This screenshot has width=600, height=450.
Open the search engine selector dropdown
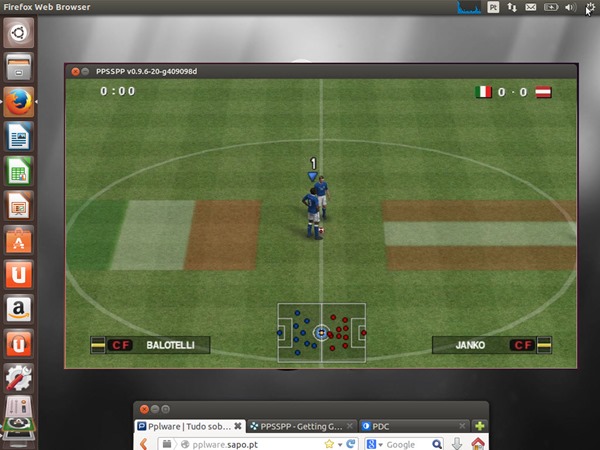click(374, 444)
